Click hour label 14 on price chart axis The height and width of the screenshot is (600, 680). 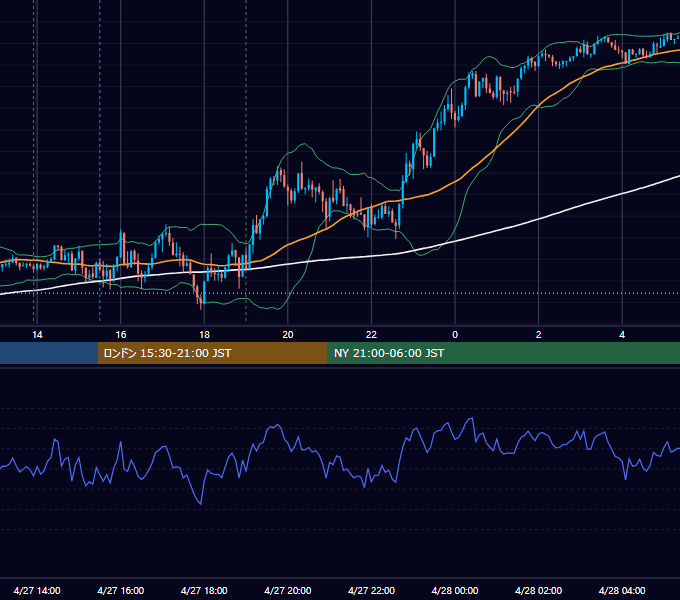click(x=37, y=335)
